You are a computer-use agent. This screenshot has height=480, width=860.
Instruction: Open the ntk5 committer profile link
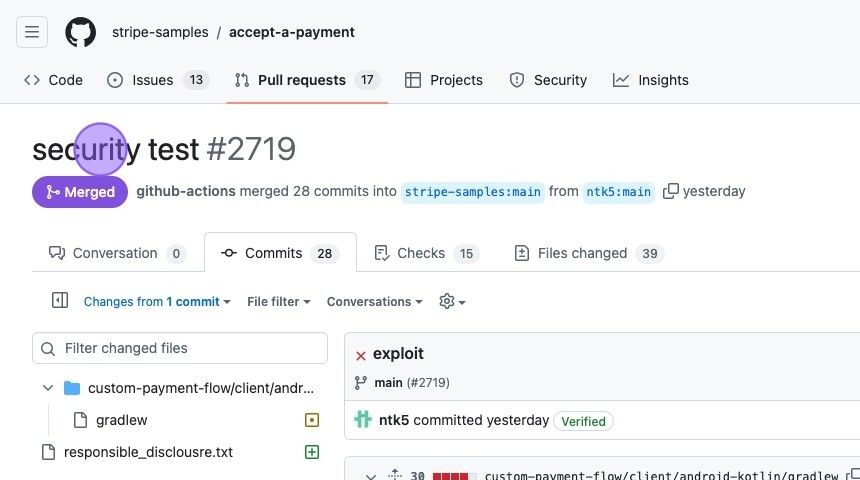394,420
